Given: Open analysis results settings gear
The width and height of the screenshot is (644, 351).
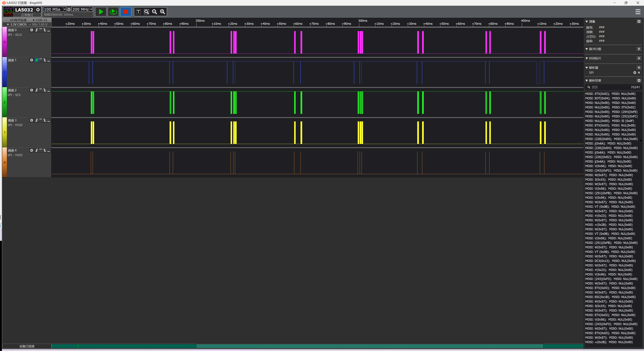Looking at the screenshot, I should 639,80.
